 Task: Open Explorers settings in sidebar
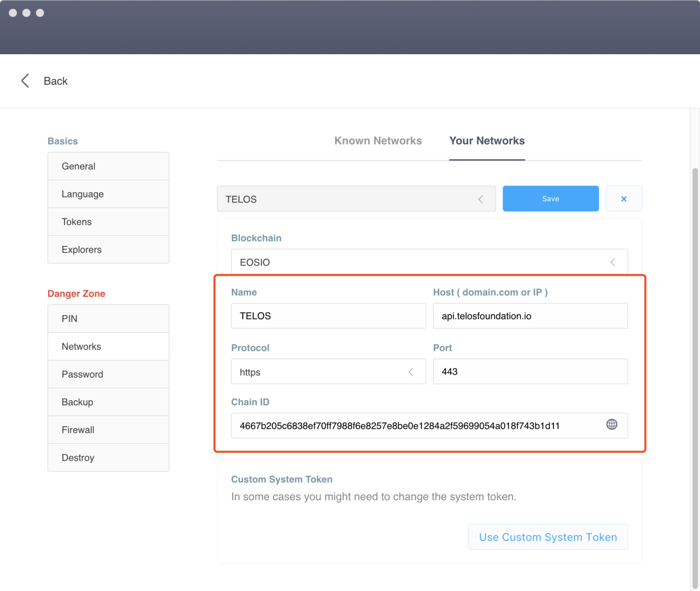point(108,249)
